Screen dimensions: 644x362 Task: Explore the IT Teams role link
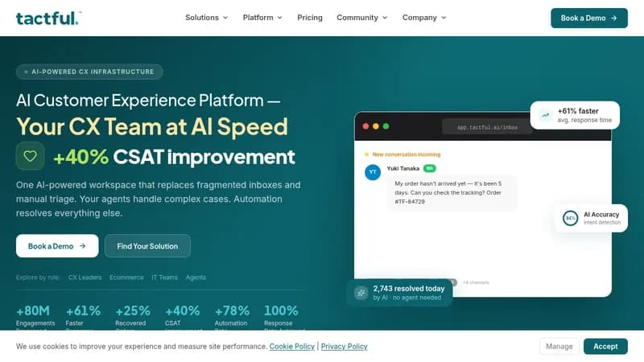(x=165, y=278)
